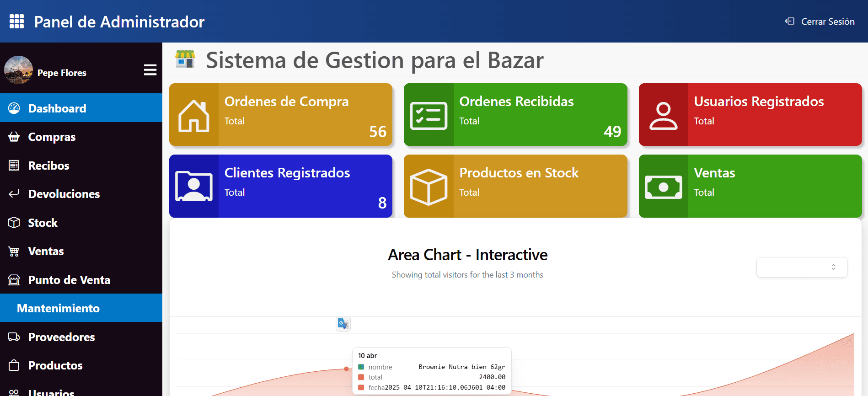Screen dimensions: 868x396
Task: Select the Mantenimiento section header
Action: click(x=81, y=308)
